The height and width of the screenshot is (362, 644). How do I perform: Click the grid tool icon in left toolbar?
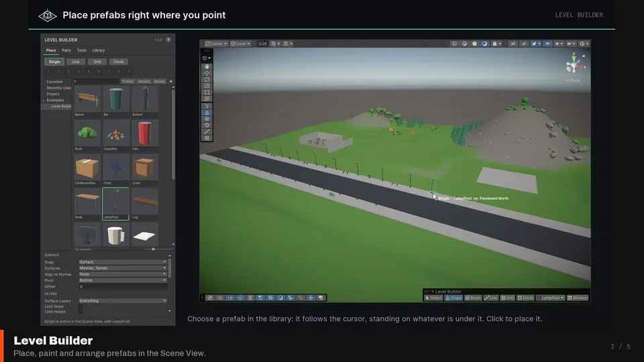[207, 138]
